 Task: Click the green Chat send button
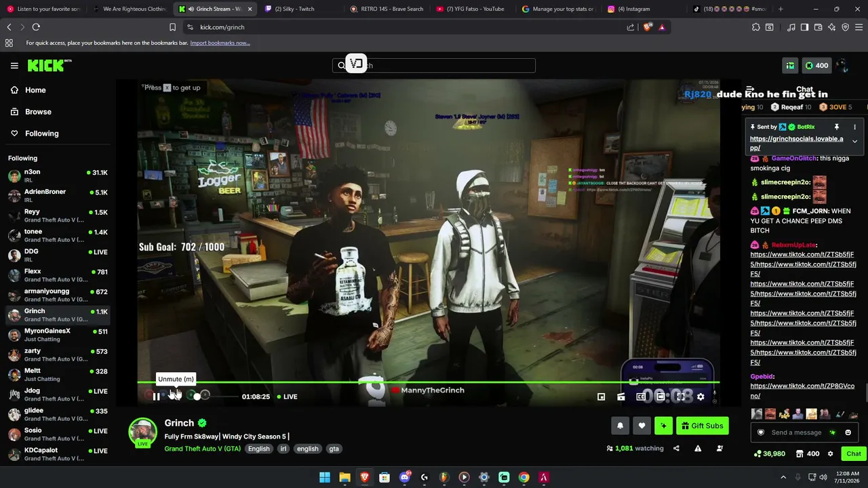point(854,453)
